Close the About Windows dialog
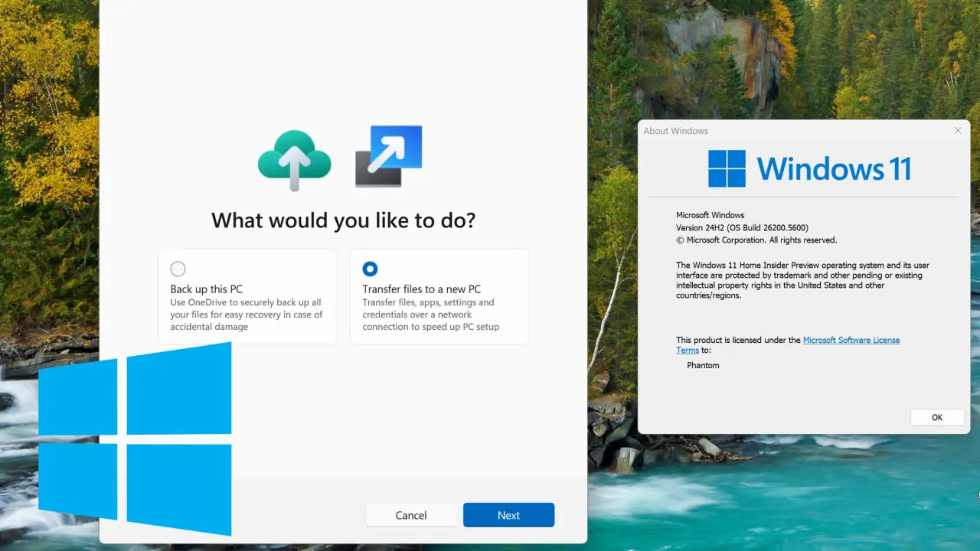The width and height of the screenshot is (980, 551). 957,131
